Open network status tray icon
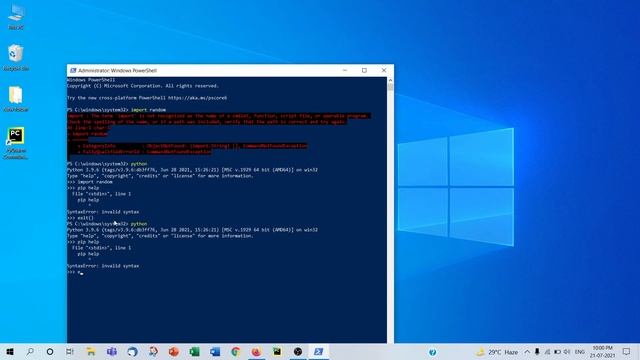This screenshot has width=640, height=360. [547, 352]
